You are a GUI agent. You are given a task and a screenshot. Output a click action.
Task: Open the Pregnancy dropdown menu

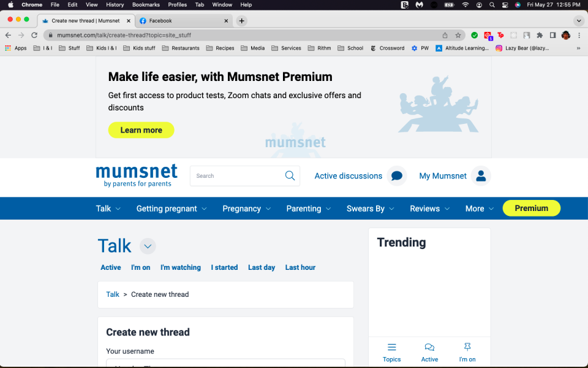pos(246,209)
